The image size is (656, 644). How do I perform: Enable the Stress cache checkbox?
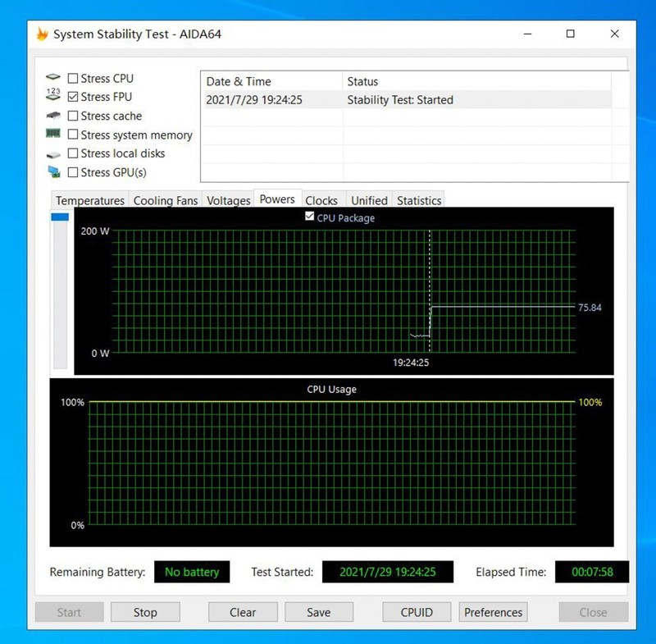coord(73,116)
